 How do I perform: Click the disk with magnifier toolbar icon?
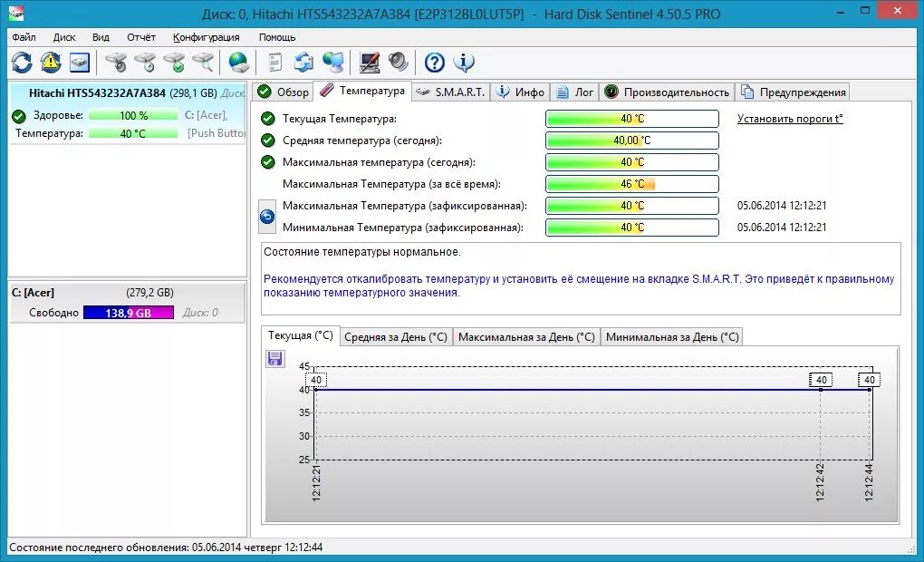coord(203,62)
